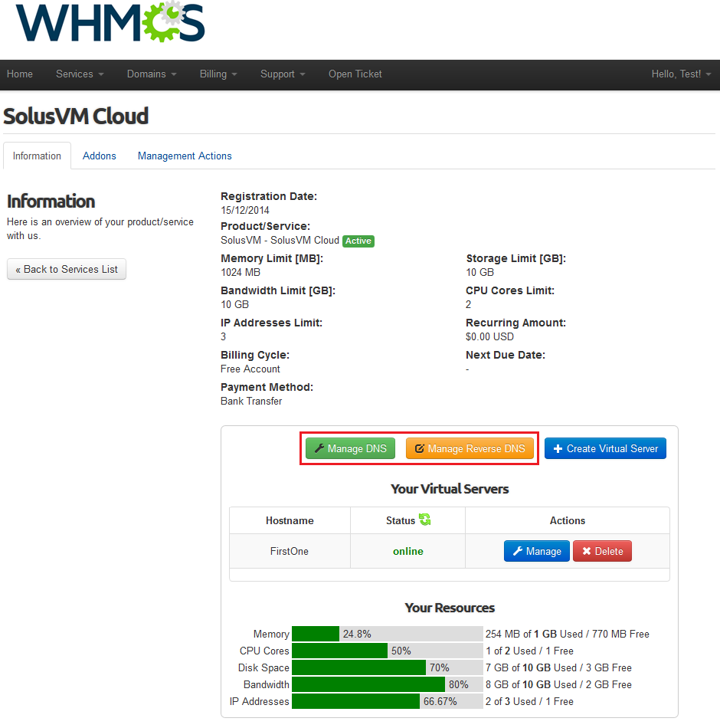Click the CPU Cores usage bar
Viewport: 720px width, 728px height.
point(387,651)
